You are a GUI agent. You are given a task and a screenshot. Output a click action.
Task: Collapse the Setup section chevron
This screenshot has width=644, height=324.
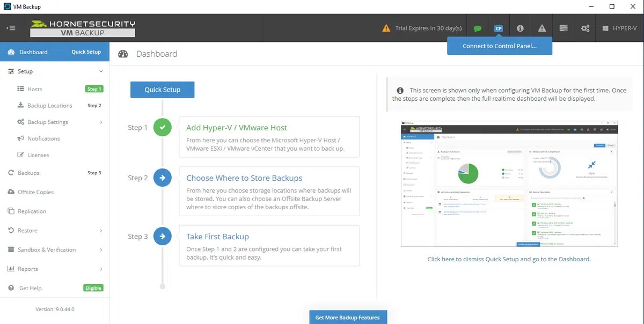(101, 71)
